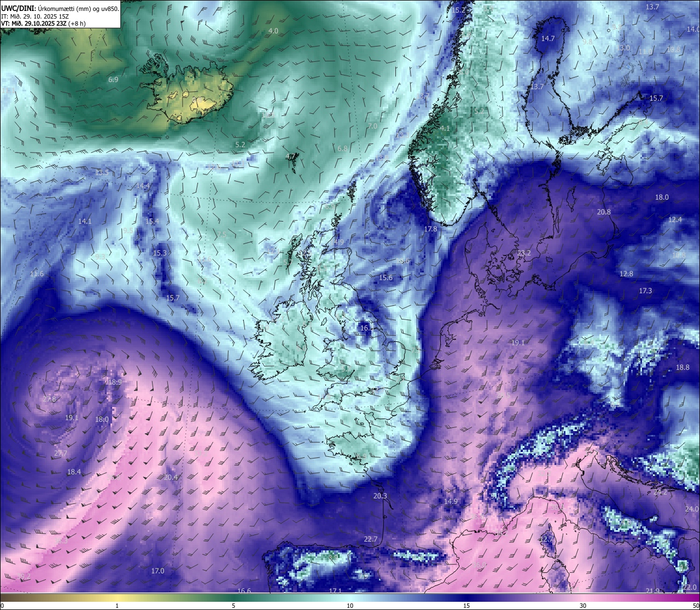Click the 18.9 value near the Atlantic low
Viewport: 700px width, 610px height.
pyautogui.click(x=114, y=382)
